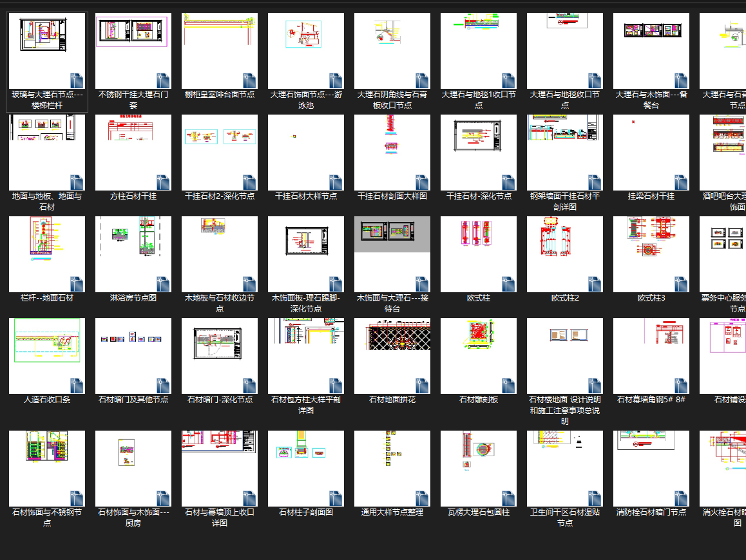Click the 石材地面拼花 pattern drawing
The image size is (746, 560).
[x=392, y=356]
